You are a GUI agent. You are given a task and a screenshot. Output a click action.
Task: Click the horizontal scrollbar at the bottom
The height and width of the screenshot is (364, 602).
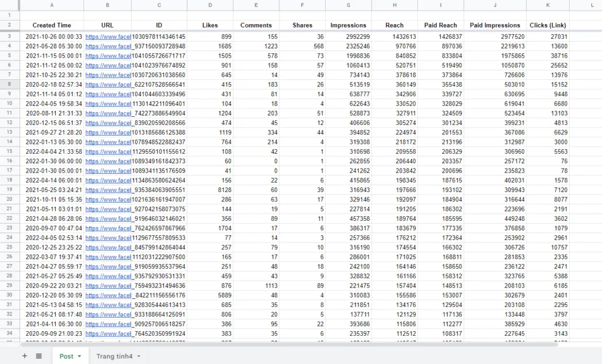click(294, 345)
